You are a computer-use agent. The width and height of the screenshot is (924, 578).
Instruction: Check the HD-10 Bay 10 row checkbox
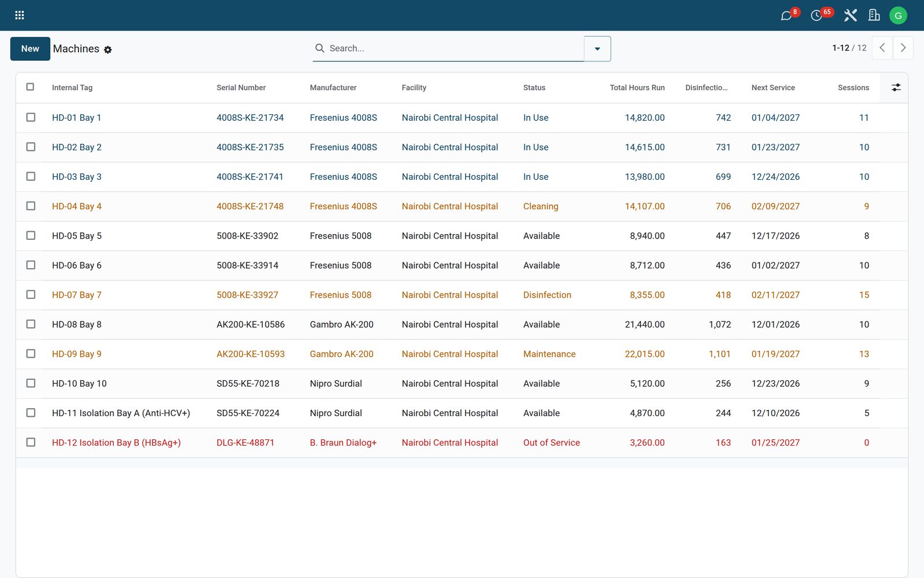tap(31, 383)
